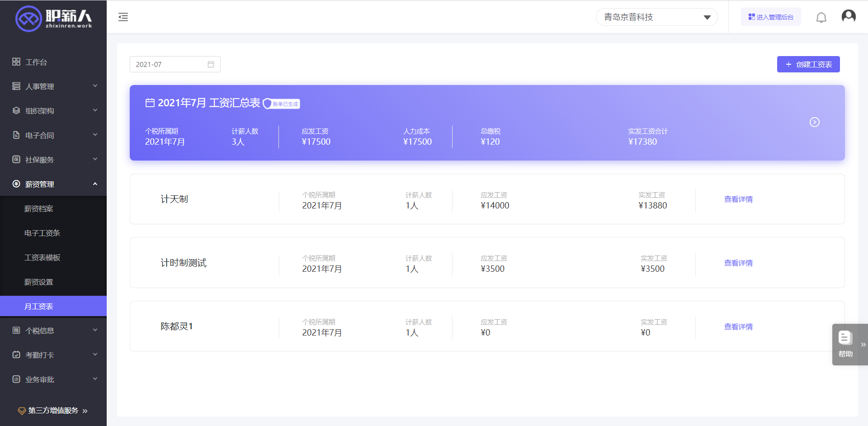
Task: Expand the 人事管理 menu chevron
Action: pos(95,86)
